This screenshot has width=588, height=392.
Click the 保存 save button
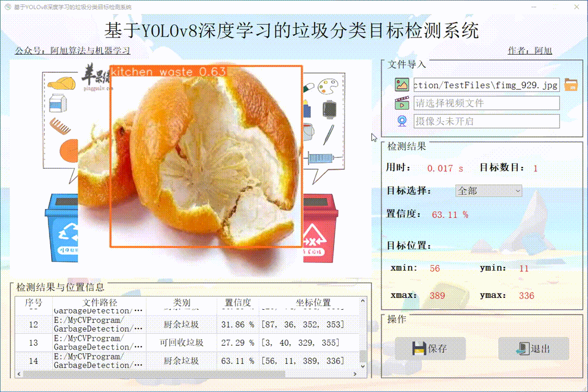pos(430,348)
